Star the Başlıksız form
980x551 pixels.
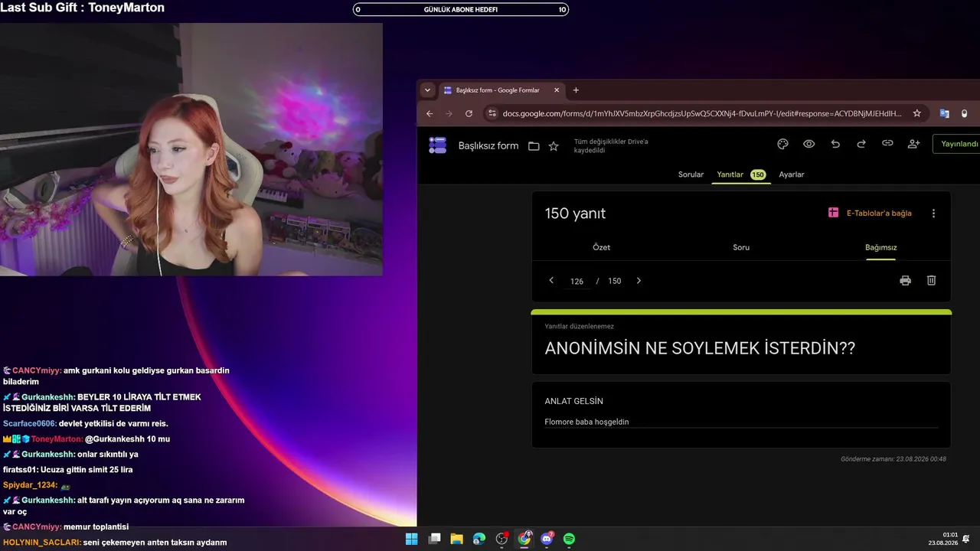tap(554, 145)
